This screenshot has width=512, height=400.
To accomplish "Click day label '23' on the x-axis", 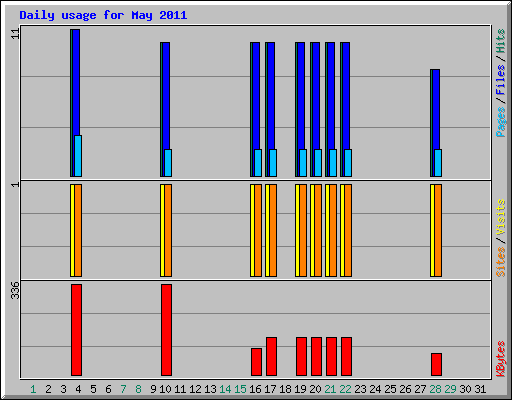I will coord(360,389).
